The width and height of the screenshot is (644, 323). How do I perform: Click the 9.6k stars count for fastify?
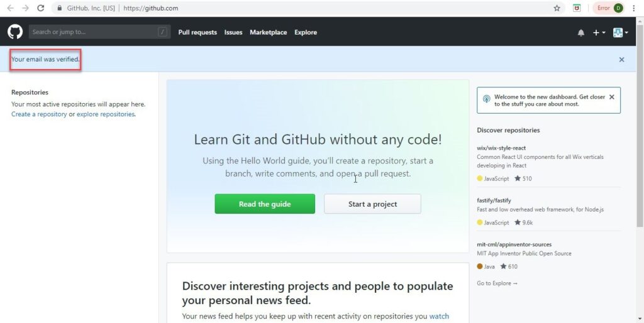coord(524,223)
